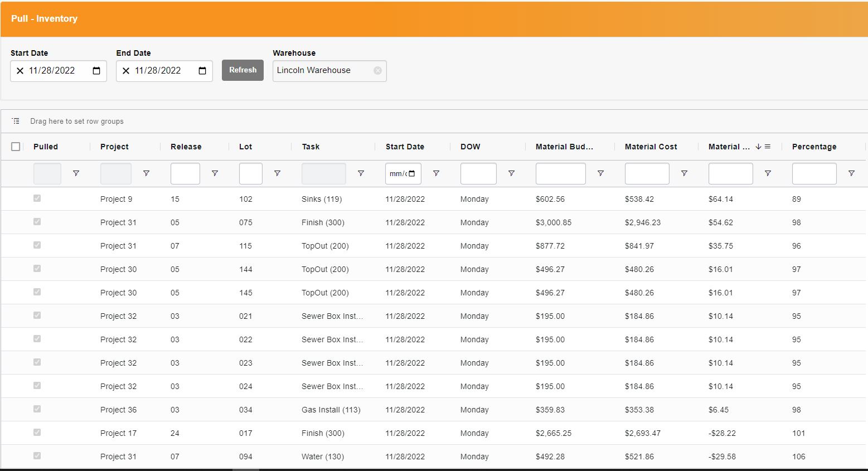Select the $2,693.47 material cost cell
Image resolution: width=868 pixels, height=471 pixels.
pyautogui.click(x=643, y=433)
